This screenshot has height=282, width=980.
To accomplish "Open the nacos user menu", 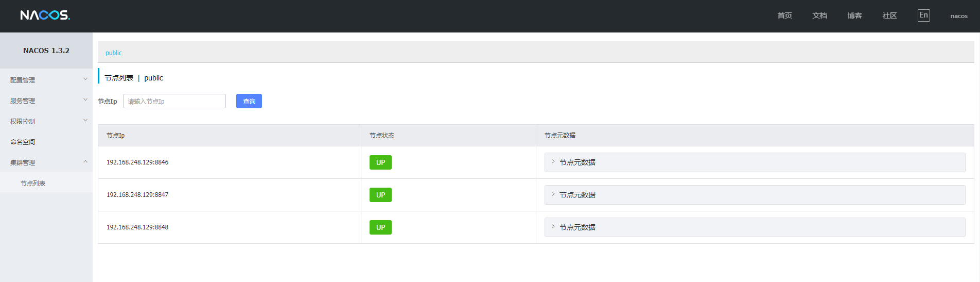I will pyautogui.click(x=959, y=16).
